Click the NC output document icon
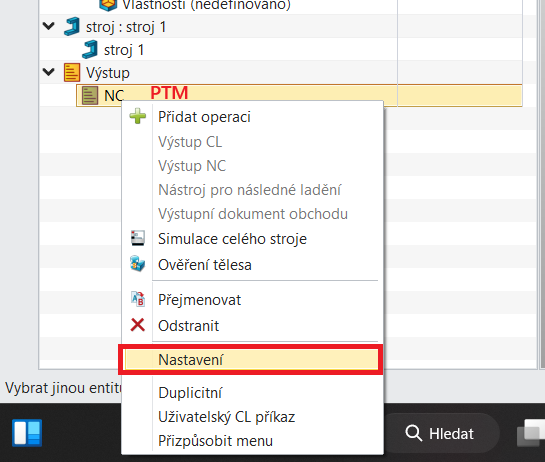This screenshot has width=545, height=462. pyautogui.click(x=90, y=96)
